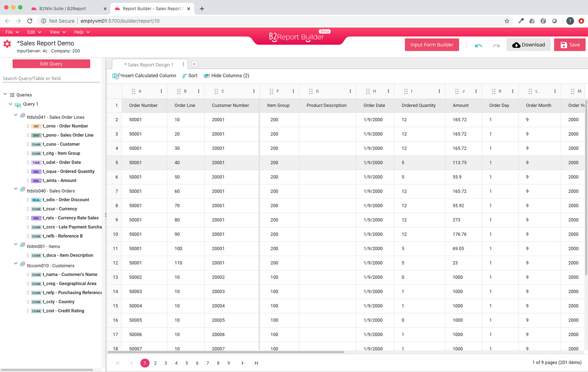Collapse ttiitm001 Items table
588x372 pixels.
pos(16,244)
